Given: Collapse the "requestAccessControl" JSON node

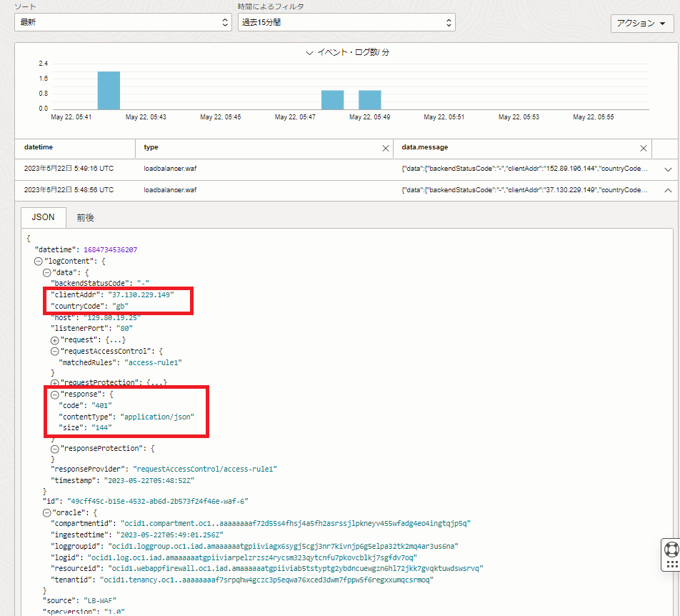Looking at the screenshot, I should (x=54, y=351).
